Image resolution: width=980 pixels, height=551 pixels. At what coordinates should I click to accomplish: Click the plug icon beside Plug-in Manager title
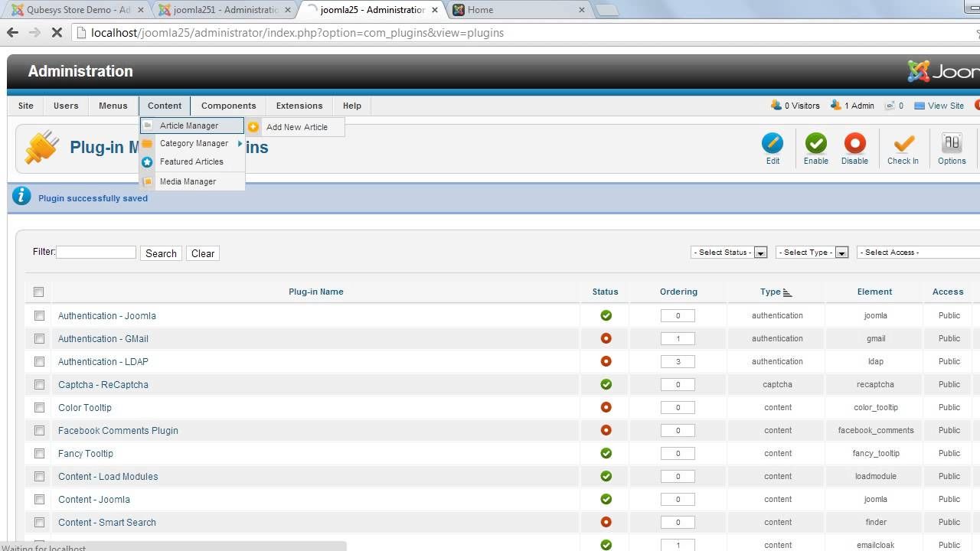tap(41, 148)
